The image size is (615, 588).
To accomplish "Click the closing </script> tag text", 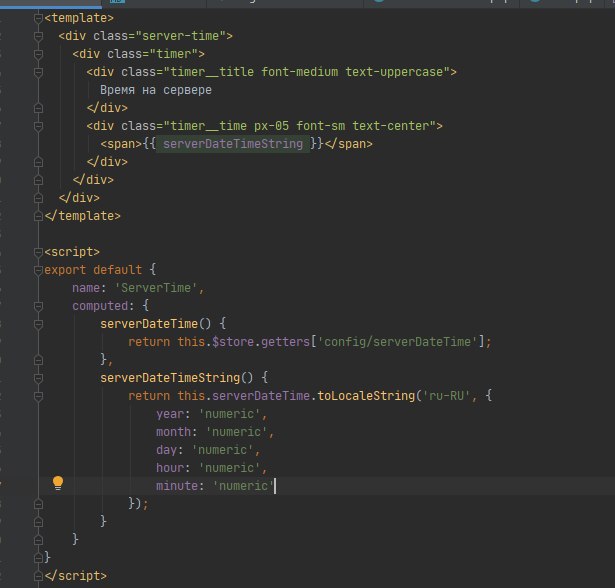I will click(x=75, y=576).
